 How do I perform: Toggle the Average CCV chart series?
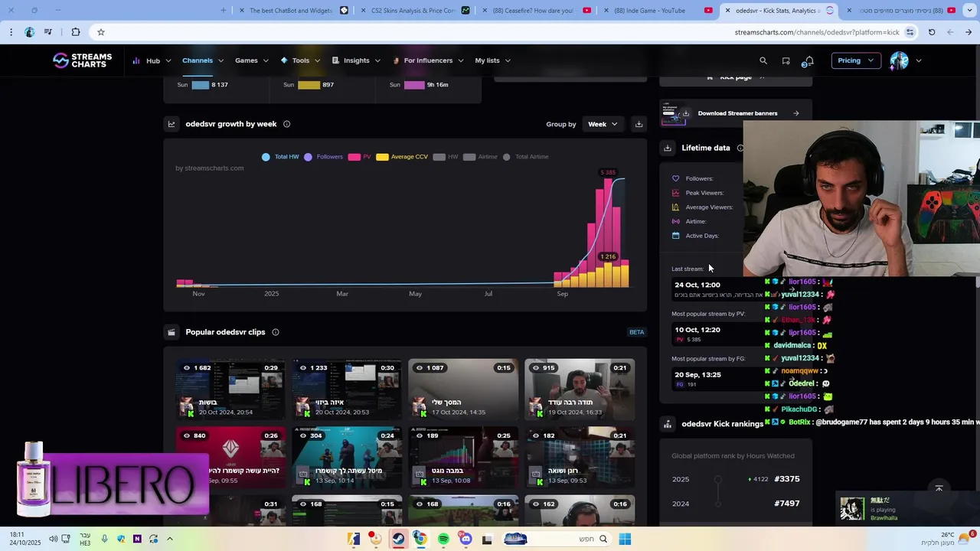(402, 157)
